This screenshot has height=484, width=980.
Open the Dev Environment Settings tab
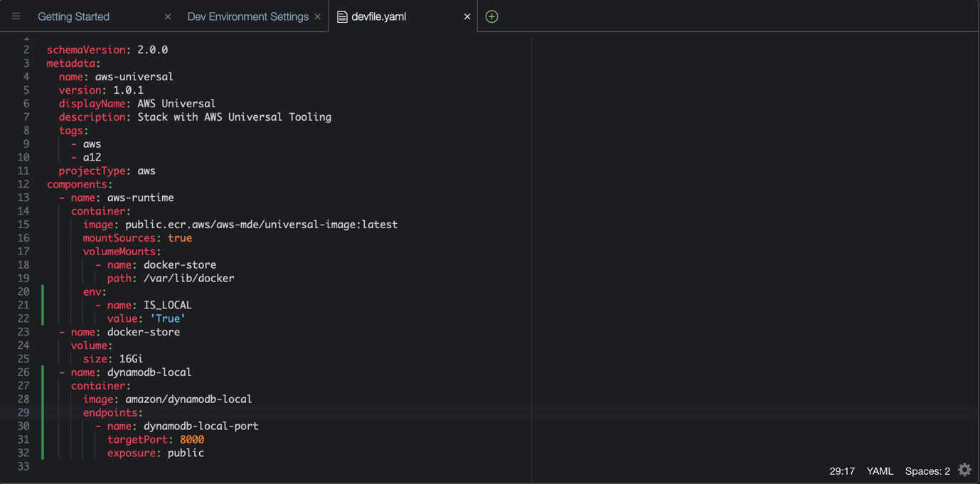pyautogui.click(x=247, y=16)
